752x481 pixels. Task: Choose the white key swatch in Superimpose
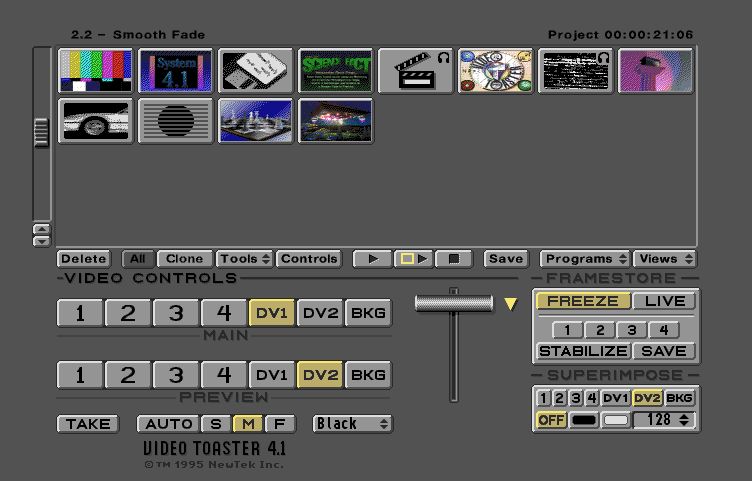tap(616, 421)
